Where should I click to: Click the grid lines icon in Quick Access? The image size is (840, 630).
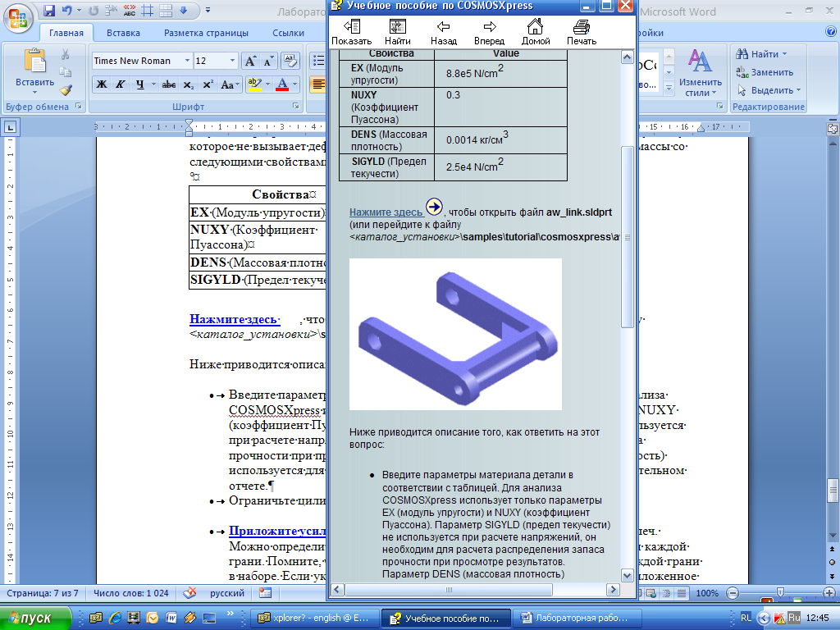tap(148, 10)
